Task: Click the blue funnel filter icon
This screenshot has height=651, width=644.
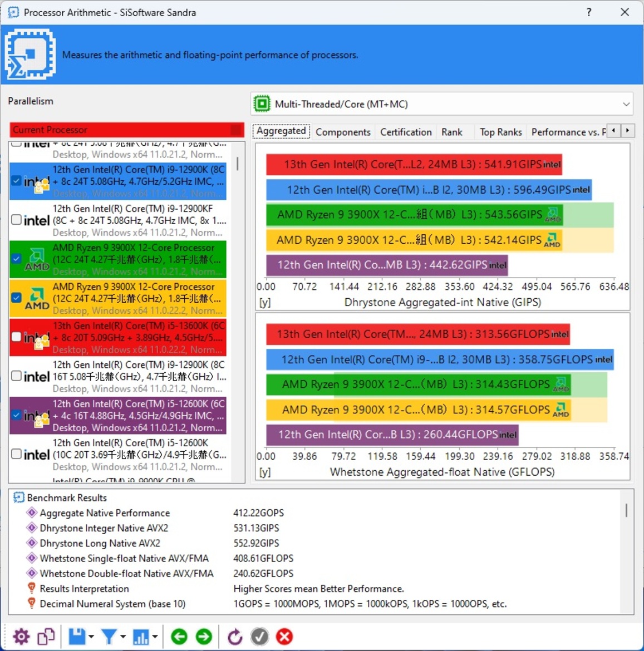Action: pyautogui.click(x=109, y=637)
